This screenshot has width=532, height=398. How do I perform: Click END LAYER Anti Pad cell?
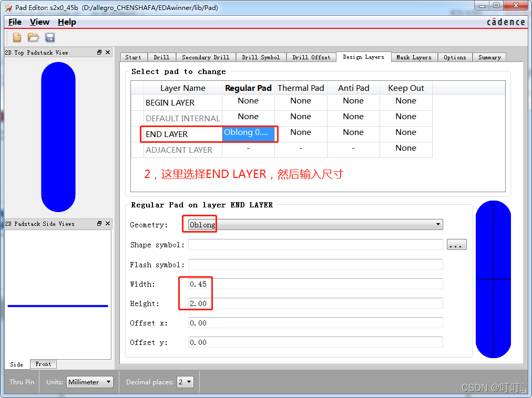[x=353, y=134]
